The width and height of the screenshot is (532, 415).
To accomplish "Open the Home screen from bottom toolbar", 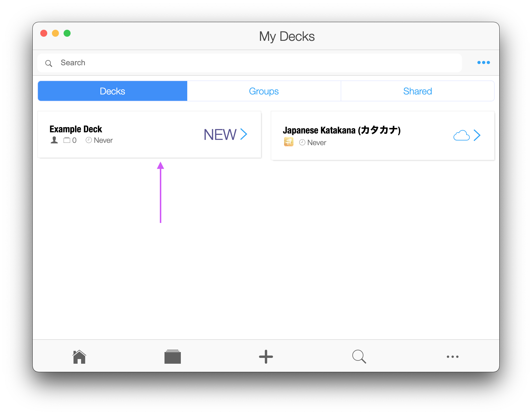I will (x=79, y=356).
